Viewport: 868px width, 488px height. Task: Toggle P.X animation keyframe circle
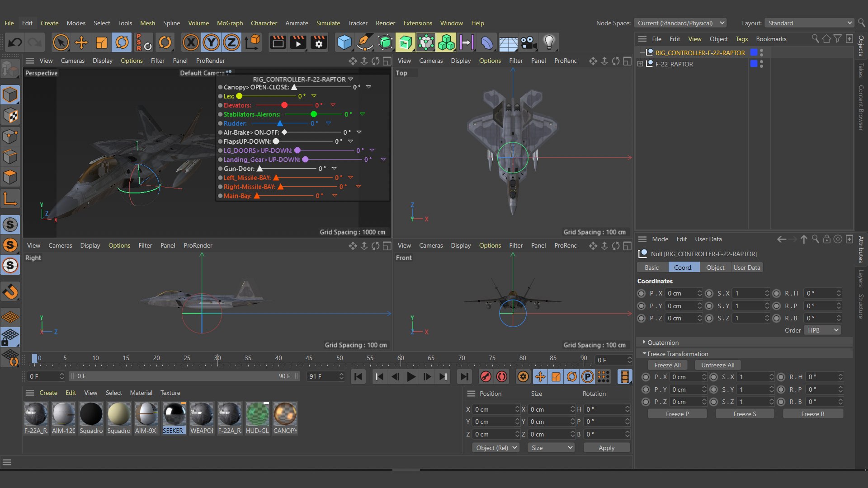coord(641,293)
